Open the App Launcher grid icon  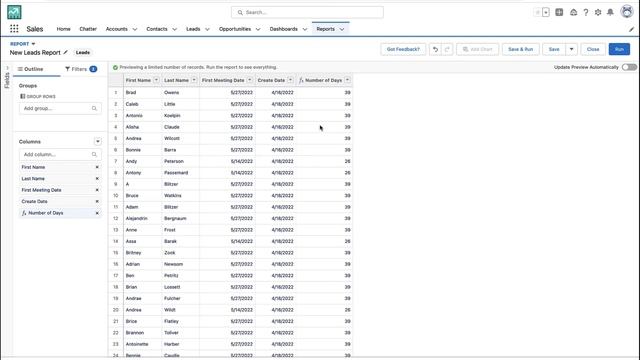(14, 29)
